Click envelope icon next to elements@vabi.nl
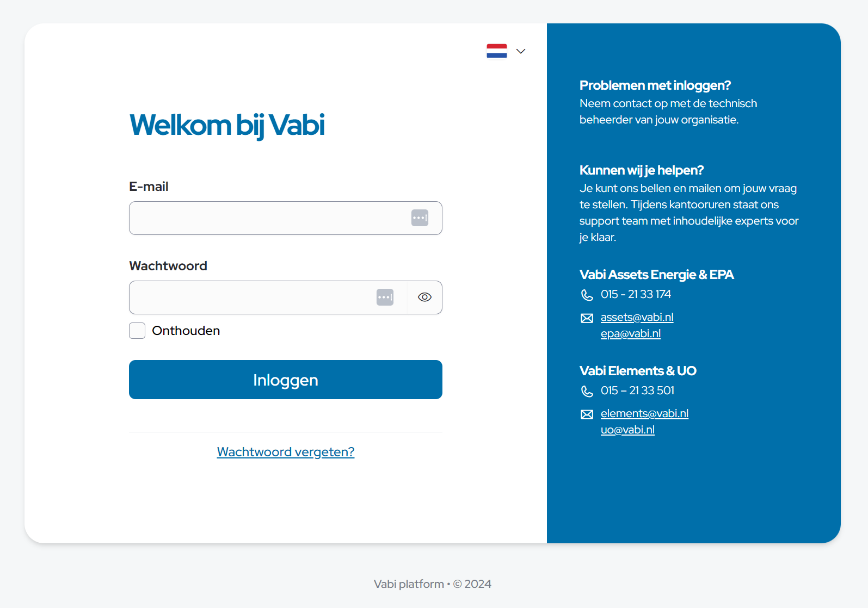This screenshot has height=608, width=868. tap(587, 414)
